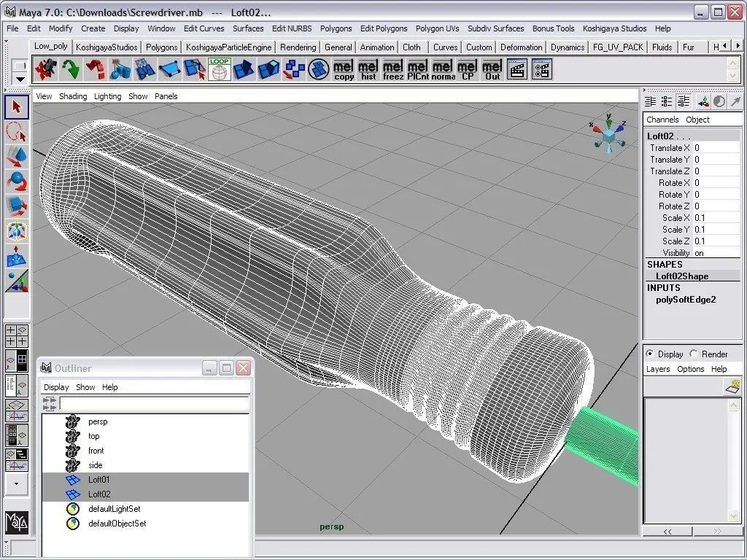Run the mel Out shelf script
Screen dimensions: 747x560
click(x=492, y=69)
